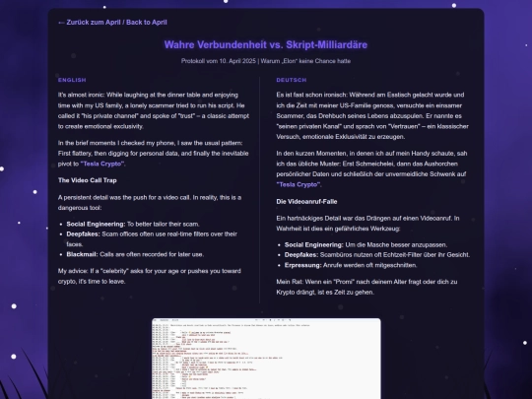Click the 'Tesla Crypto' link in Deutsch column

click(299, 184)
